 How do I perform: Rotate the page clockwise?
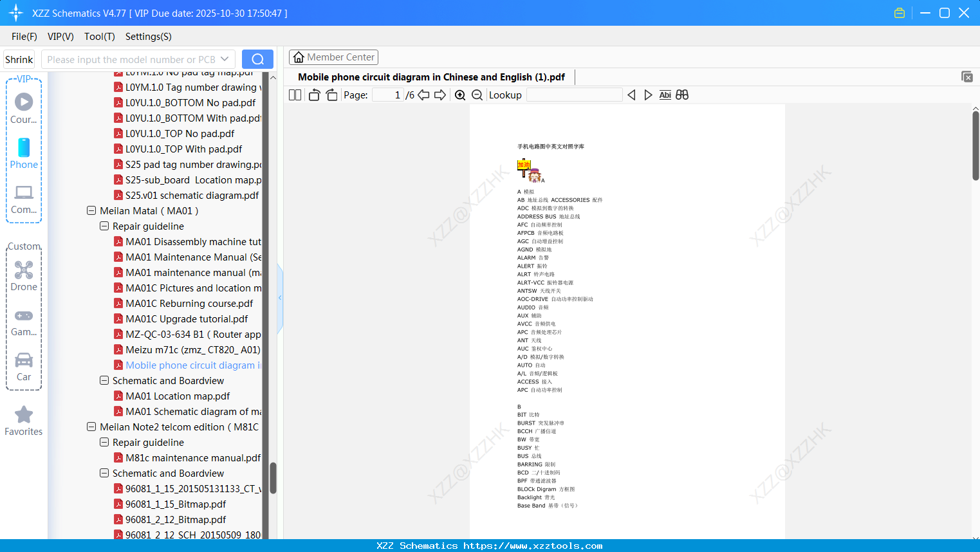tap(331, 95)
